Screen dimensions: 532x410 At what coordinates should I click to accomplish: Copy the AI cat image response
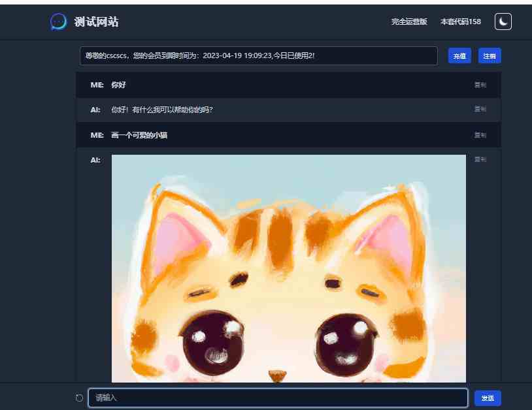click(480, 159)
